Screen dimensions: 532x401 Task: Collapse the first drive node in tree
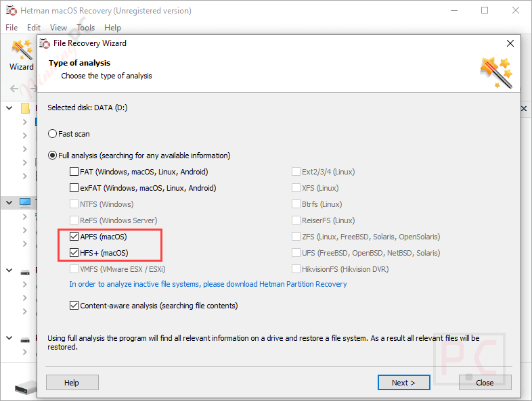pos(9,270)
